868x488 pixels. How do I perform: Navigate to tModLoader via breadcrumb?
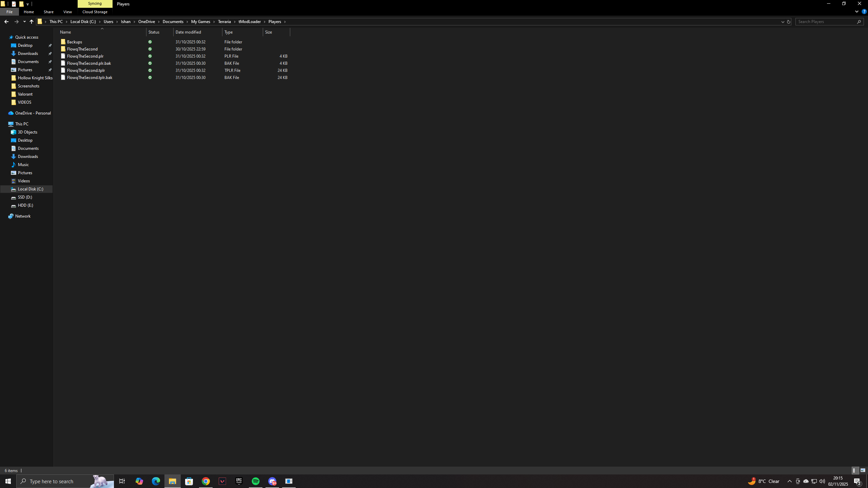250,21
